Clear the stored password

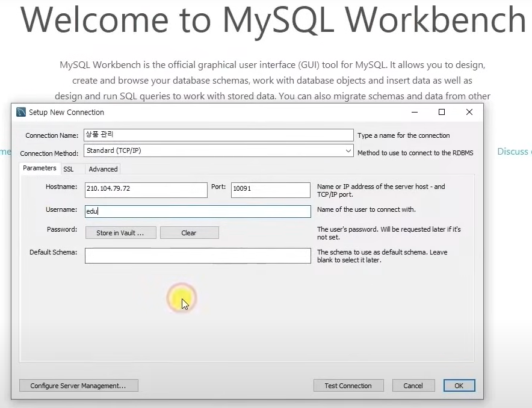[x=190, y=233]
